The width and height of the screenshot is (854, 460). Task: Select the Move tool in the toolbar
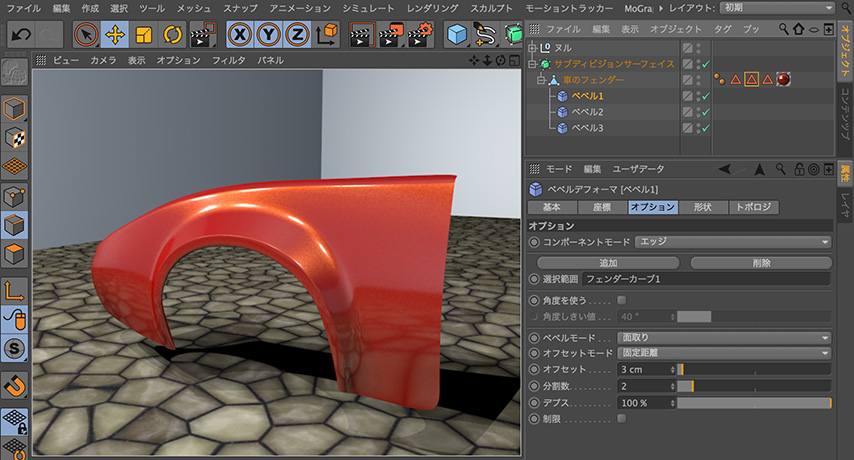(115, 36)
